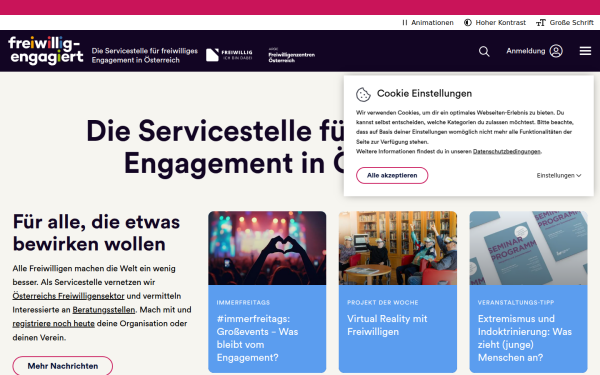
Task: Open Seminar Programm thumbnail
Action: coord(528,248)
